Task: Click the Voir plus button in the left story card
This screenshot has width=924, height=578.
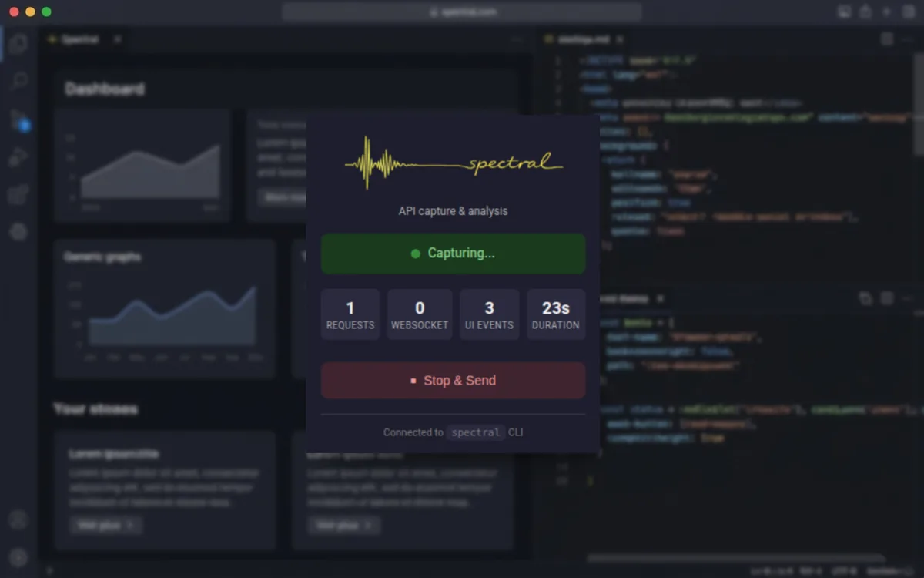Action: [x=105, y=526]
